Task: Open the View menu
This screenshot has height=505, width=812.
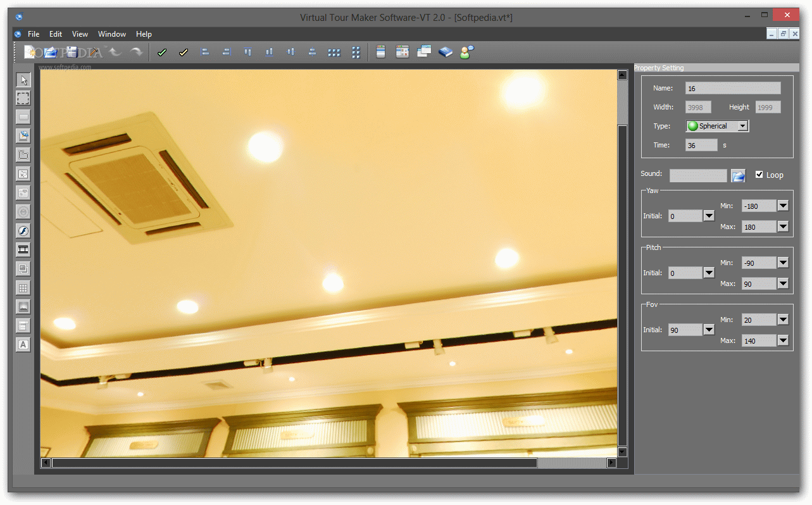Action: (x=80, y=34)
